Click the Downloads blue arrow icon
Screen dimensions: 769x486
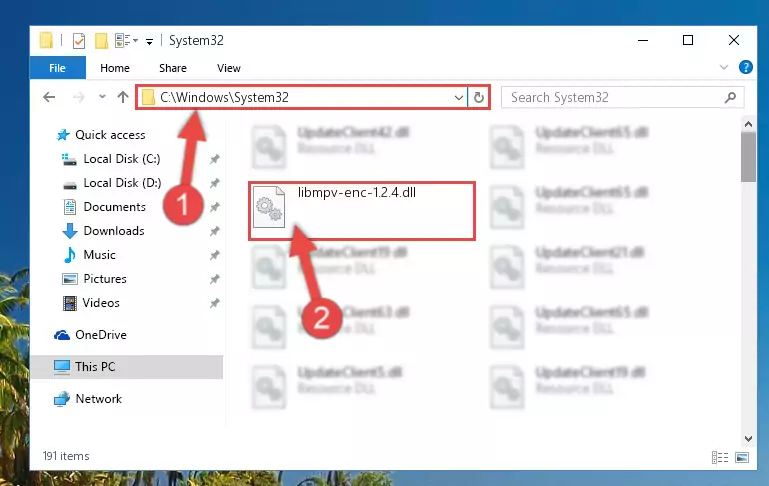point(70,230)
